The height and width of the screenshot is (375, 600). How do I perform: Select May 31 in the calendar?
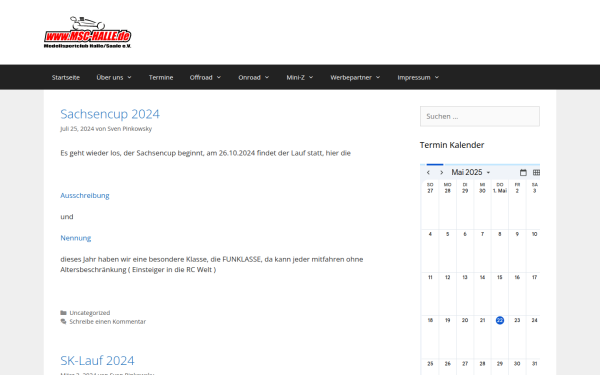pos(534,364)
